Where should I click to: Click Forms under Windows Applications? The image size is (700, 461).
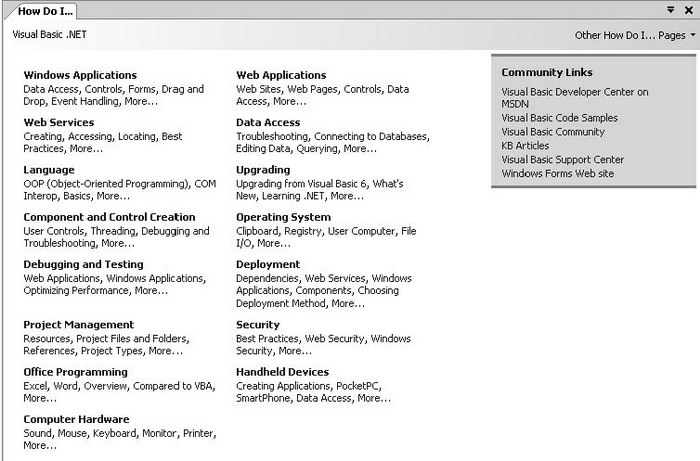(x=142, y=89)
